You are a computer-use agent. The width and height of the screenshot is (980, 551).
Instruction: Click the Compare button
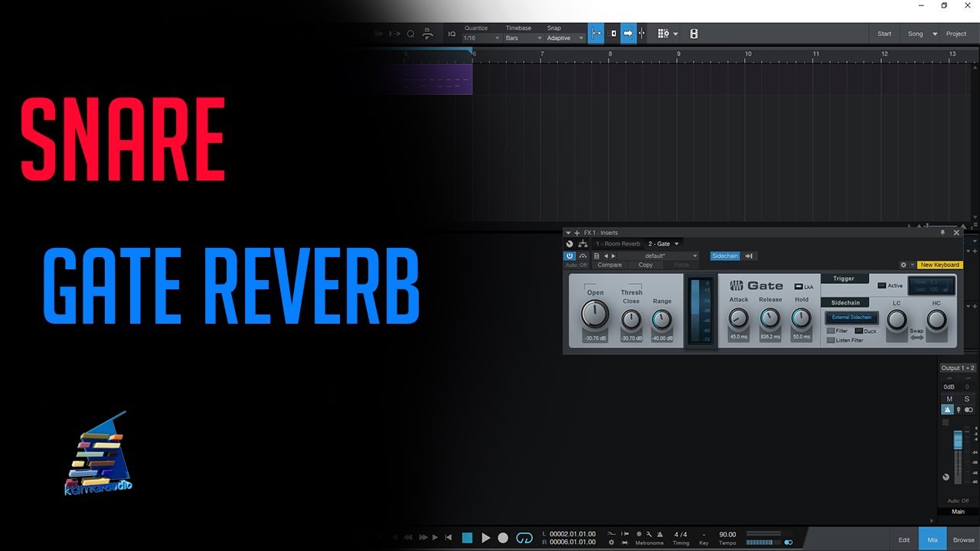pos(609,265)
